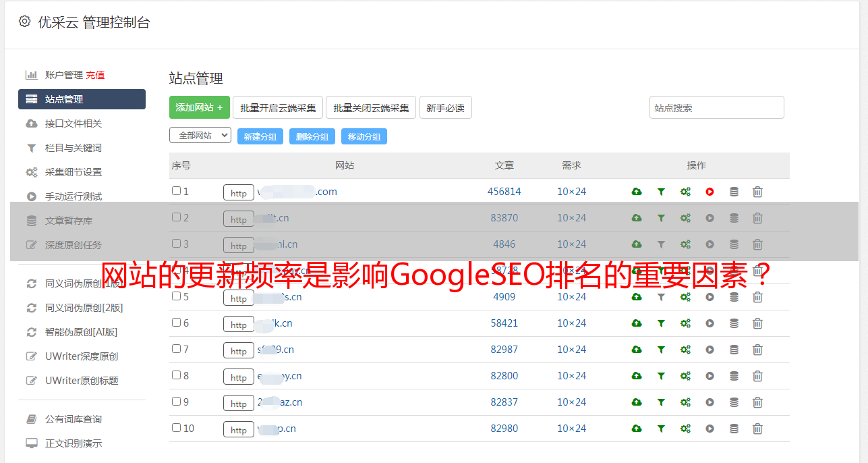Screen dimensions: 868x463
Task: Click the green filter funnel icon in row 8
Action: click(661, 376)
